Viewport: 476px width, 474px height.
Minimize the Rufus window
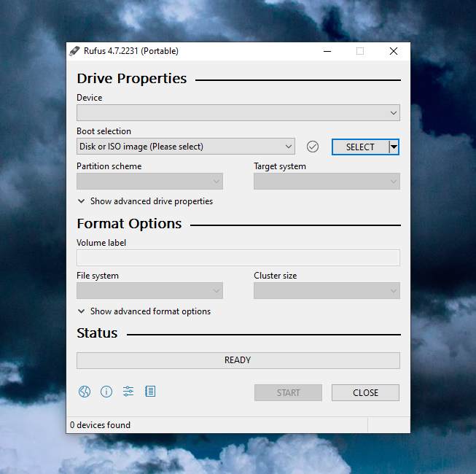click(x=327, y=51)
